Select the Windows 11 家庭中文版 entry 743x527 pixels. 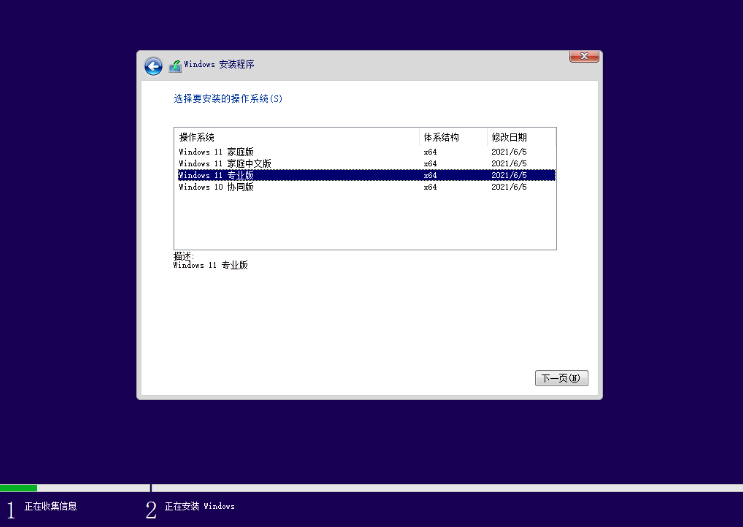(224, 163)
